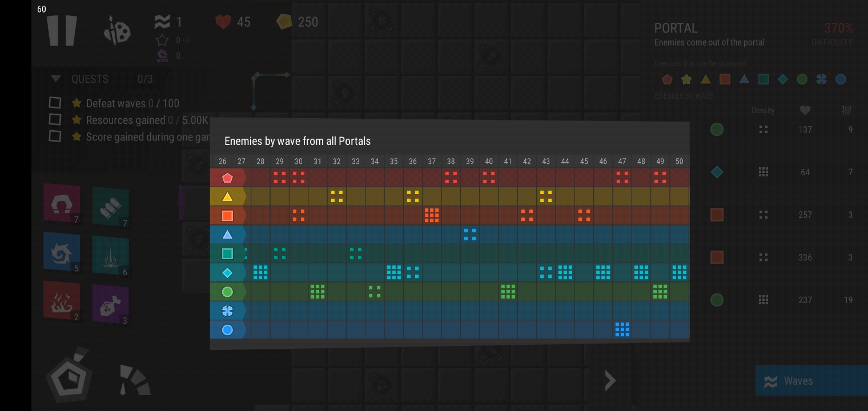
Task: Select the red fire ability icon
Action: click(x=62, y=300)
